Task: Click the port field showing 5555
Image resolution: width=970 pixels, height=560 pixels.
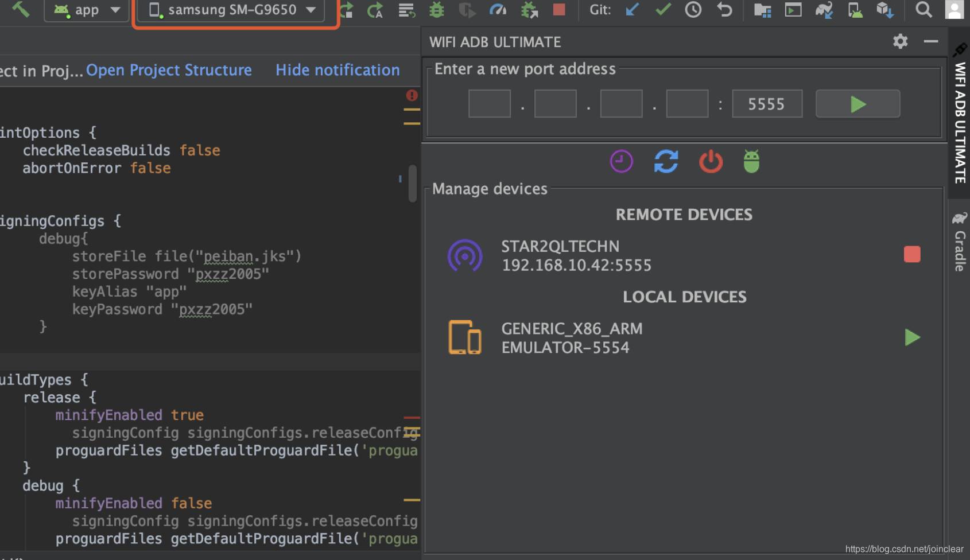Action: pos(767,104)
